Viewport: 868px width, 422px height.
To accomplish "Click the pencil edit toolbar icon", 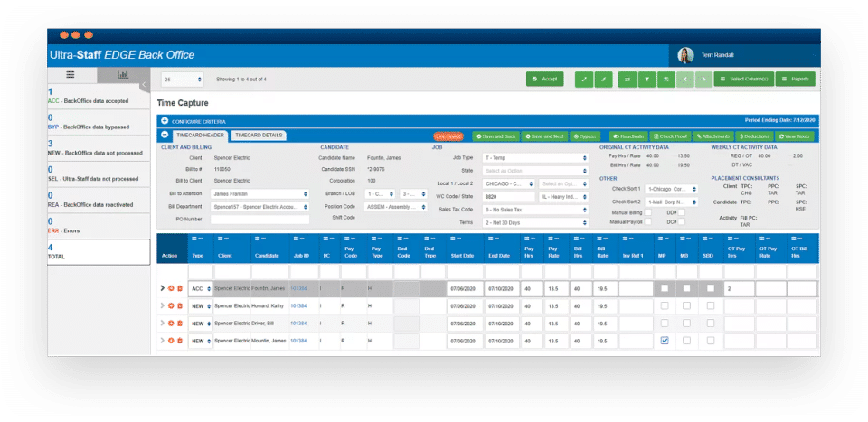I will tap(603, 80).
